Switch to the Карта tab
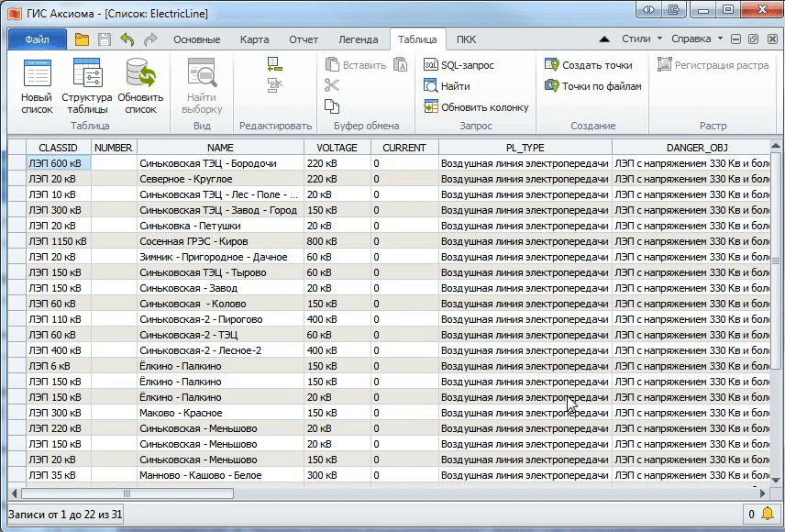 click(x=254, y=39)
